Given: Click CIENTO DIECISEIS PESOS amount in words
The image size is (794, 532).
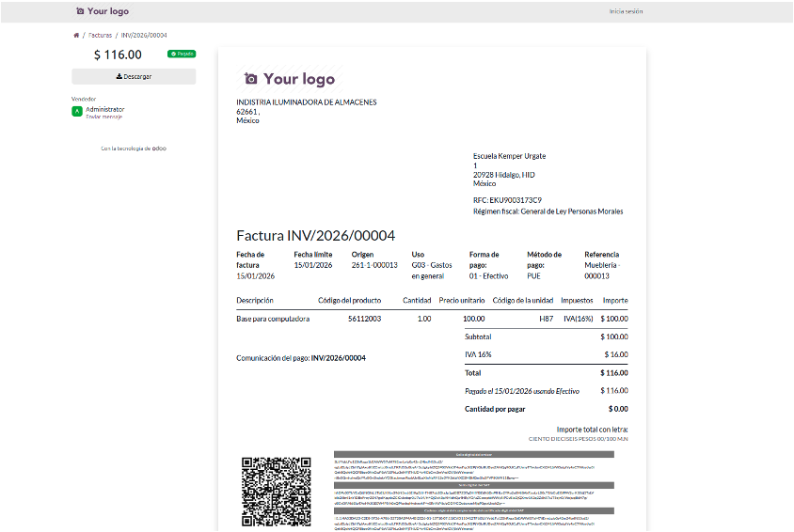Looking at the screenshot, I should (579, 439).
